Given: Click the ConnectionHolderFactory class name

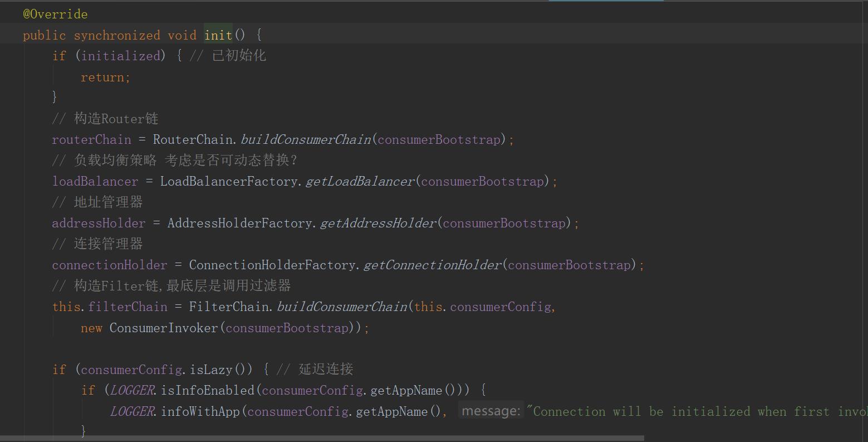Looking at the screenshot, I should [273, 265].
